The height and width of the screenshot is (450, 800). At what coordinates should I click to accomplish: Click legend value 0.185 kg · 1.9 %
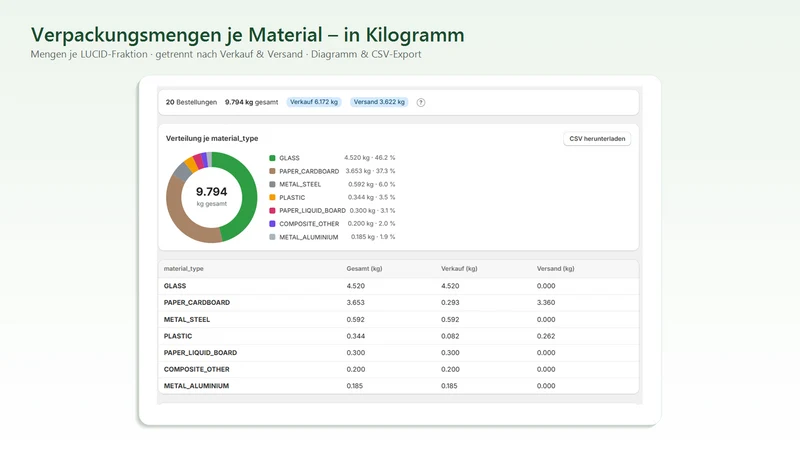coord(373,237)
